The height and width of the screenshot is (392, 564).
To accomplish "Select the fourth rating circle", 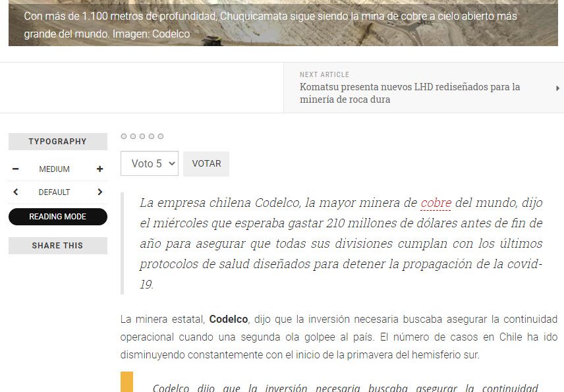I will pos(152,136).
